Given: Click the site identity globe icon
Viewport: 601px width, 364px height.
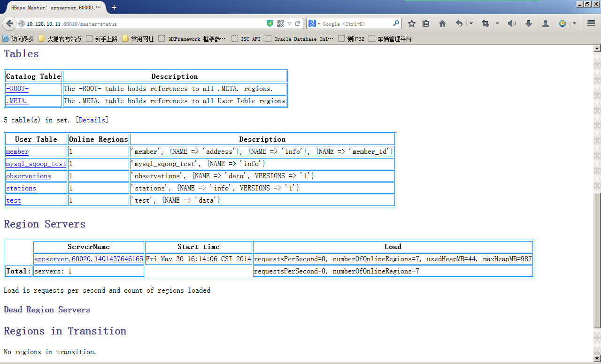Looking at the screenshot, I should 22,23.
